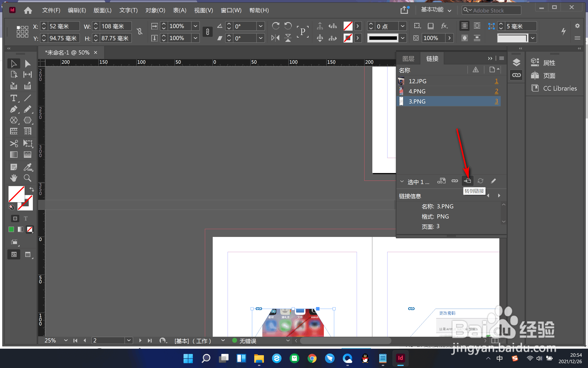Click Relink from CC Libraries icon
588x368 pixels.
coord(441,181)
